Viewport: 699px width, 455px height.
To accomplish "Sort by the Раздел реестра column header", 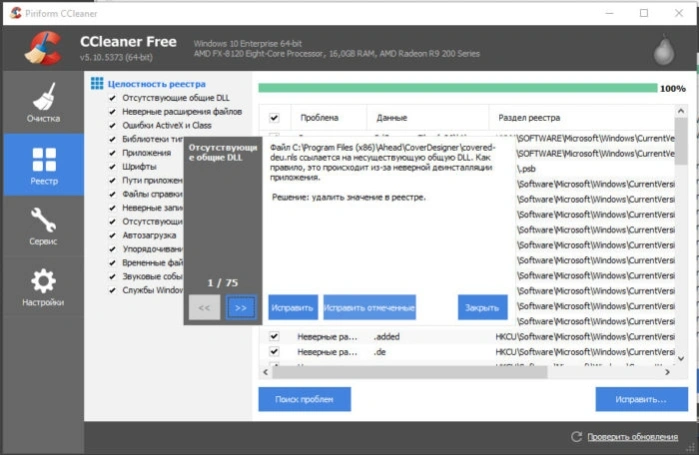I will (x=582, y=118).
